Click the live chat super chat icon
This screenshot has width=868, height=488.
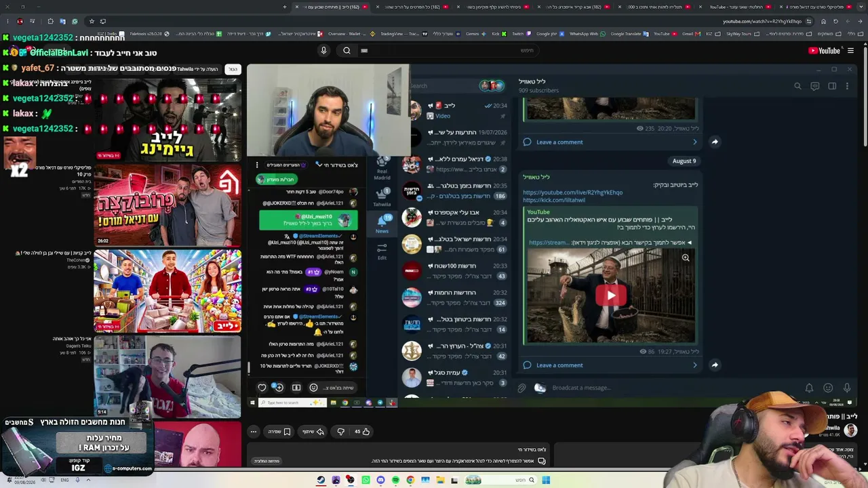(296, 388)
